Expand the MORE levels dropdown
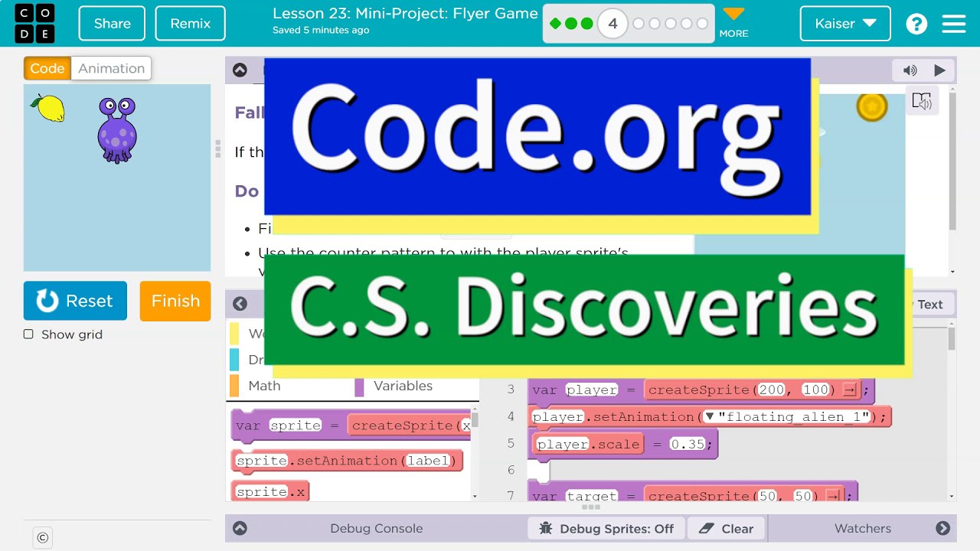The width and height of the screenshot is (980, 551). 733,24
